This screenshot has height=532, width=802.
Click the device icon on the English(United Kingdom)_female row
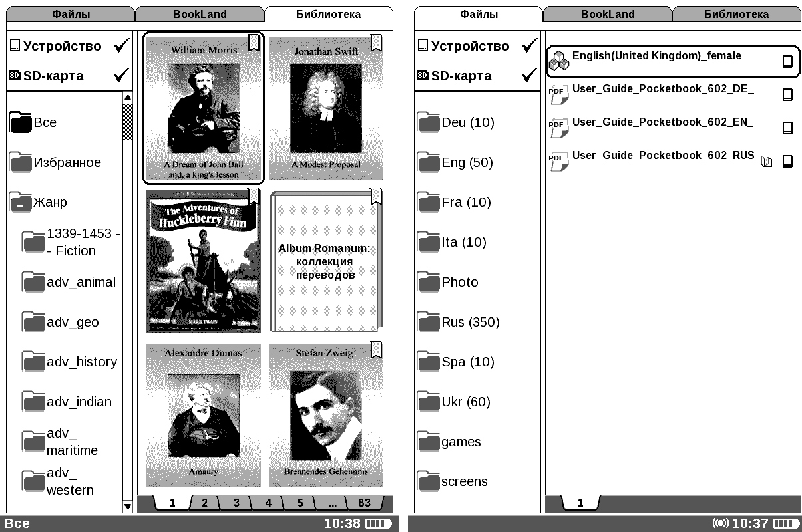[x=787, y=62]
